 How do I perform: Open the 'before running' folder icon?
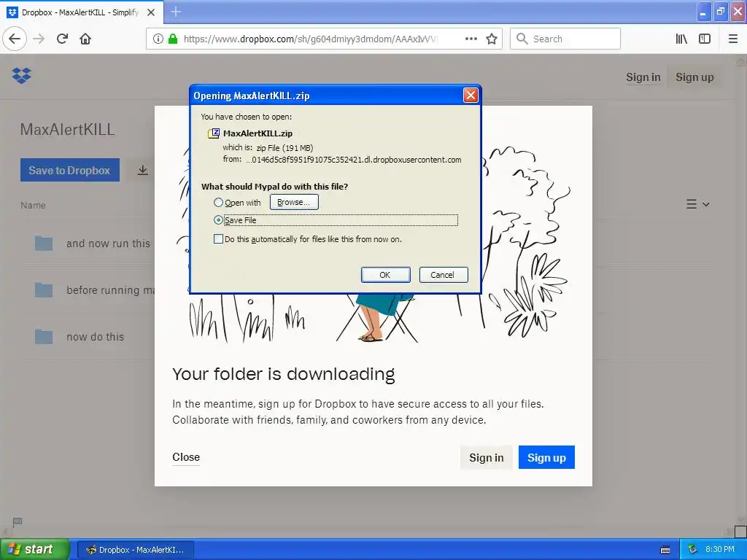44,289
